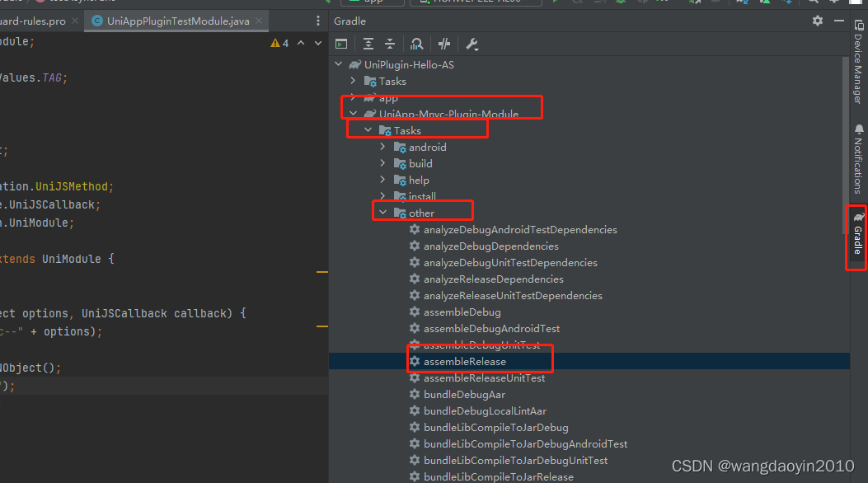This screenshot has width=868, height=483.
Task: Click the extends UniModule code line
Action: point(57,259)
